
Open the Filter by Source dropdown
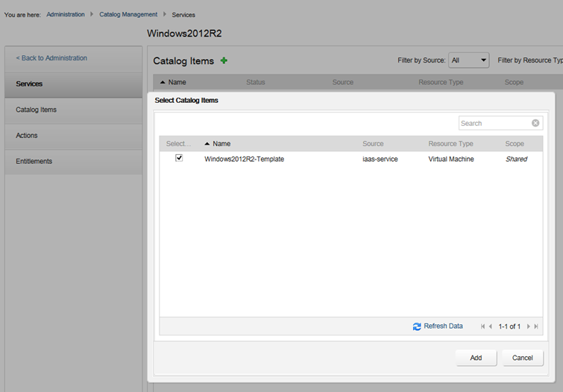[x=468, y=60]
